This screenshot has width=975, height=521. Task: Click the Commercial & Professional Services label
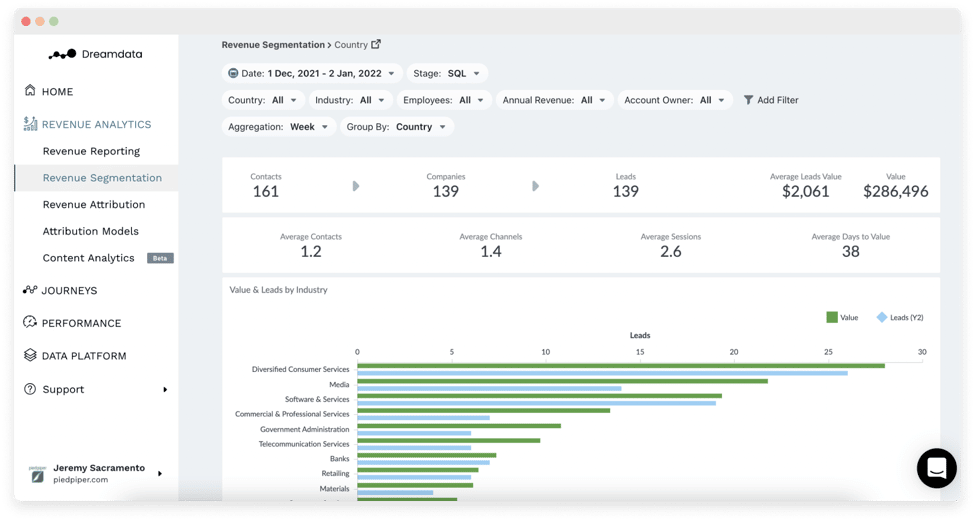(292, 414)
